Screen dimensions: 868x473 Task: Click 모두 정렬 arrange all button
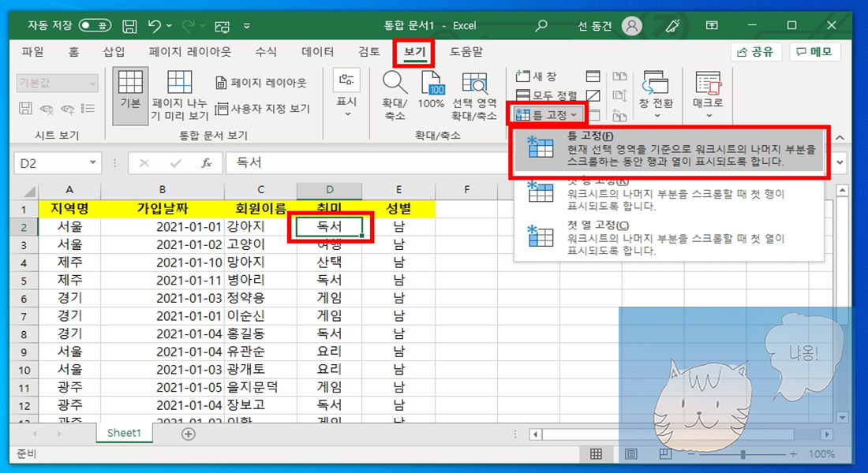546,95
